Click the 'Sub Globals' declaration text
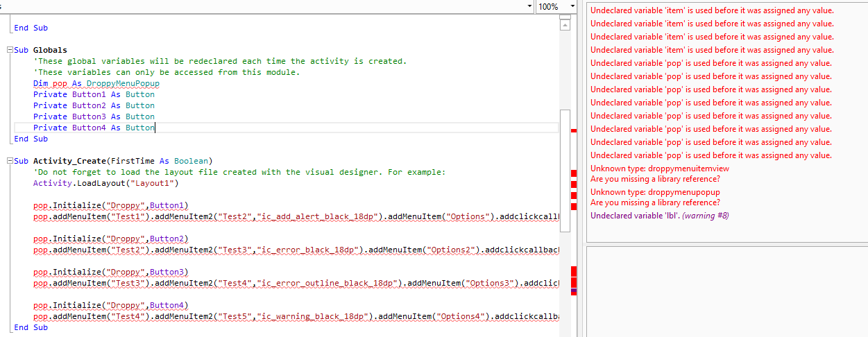 tap(41, 50)
